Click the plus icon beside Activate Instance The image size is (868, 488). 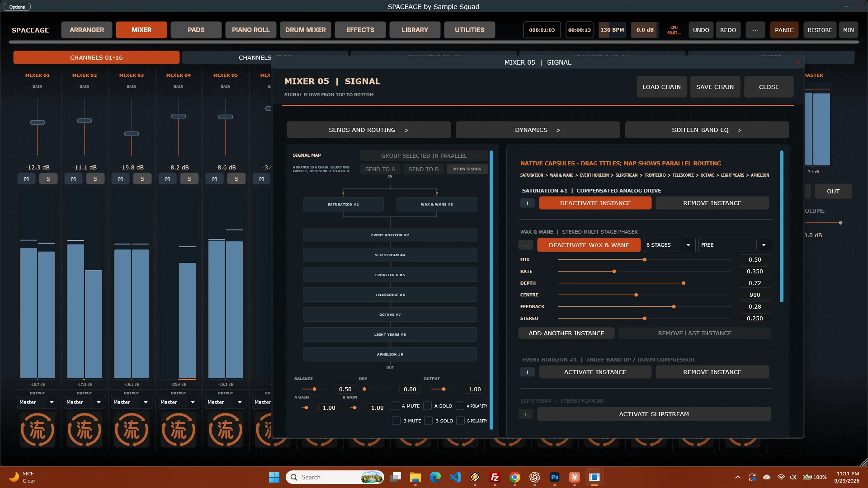pyautogui.click(x=527, y=372)
